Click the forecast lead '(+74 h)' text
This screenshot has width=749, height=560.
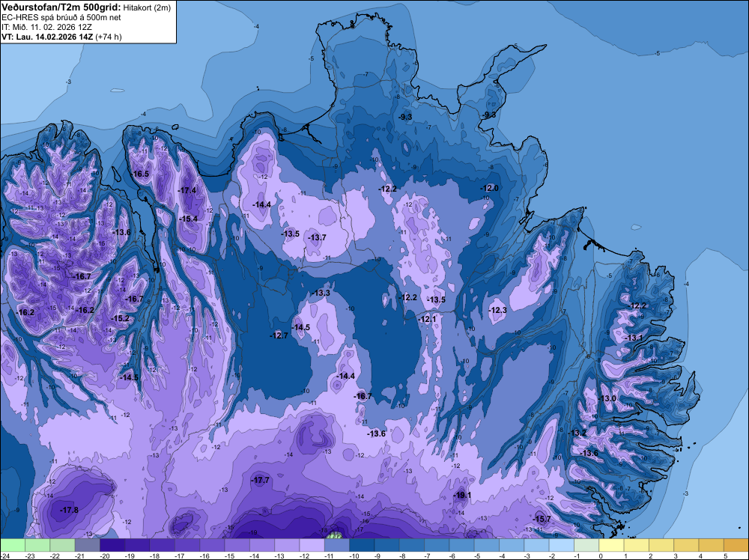coord(109,37)
